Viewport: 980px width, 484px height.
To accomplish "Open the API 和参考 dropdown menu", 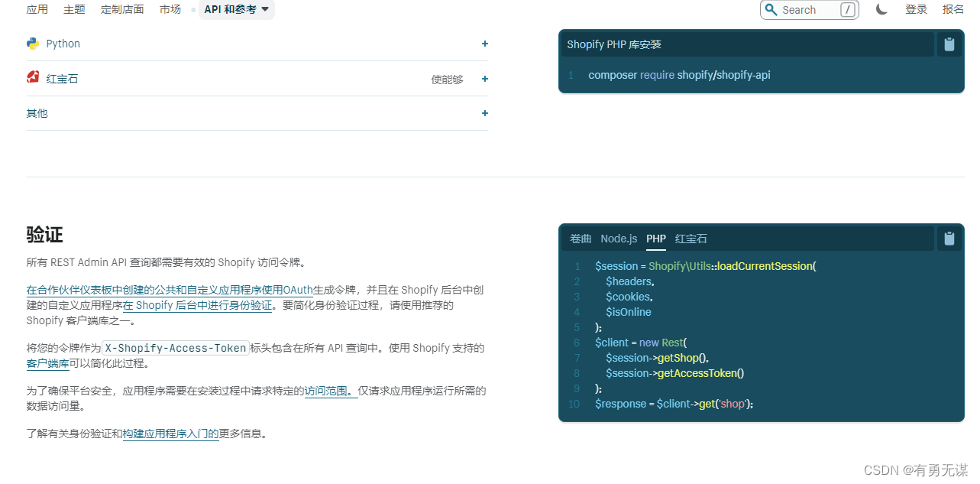I will point(237,9).
